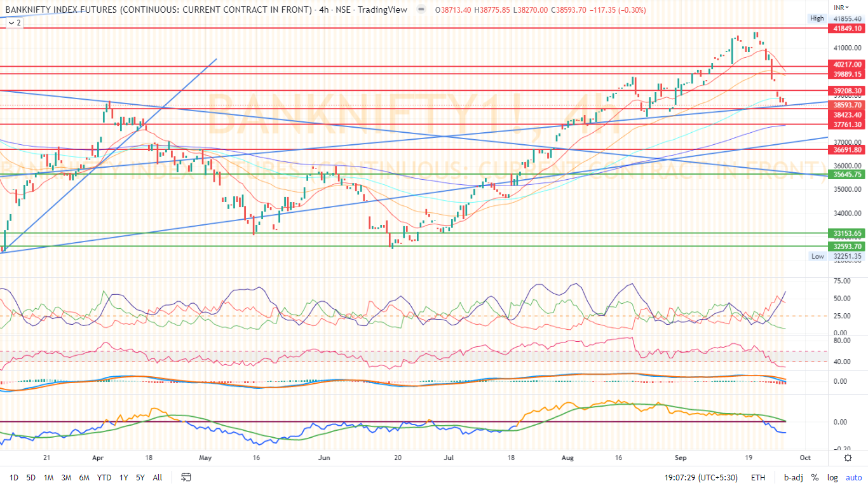This screenshot has width=868, height=488.
Task: Click the Jun label on time axis
Action: coord(324,457)
